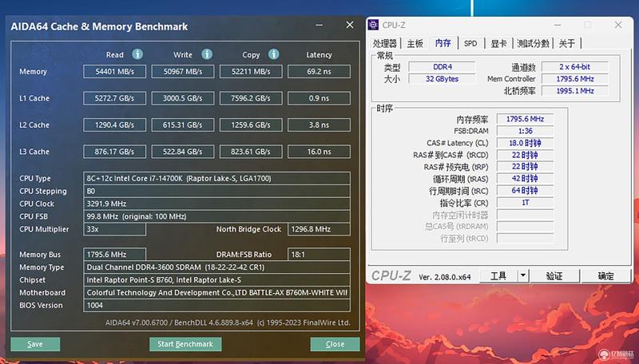Viewport: 639px width, 364px height.
Task: Open the SPD tab in CPU-Z
Action: tap(470, 43)
